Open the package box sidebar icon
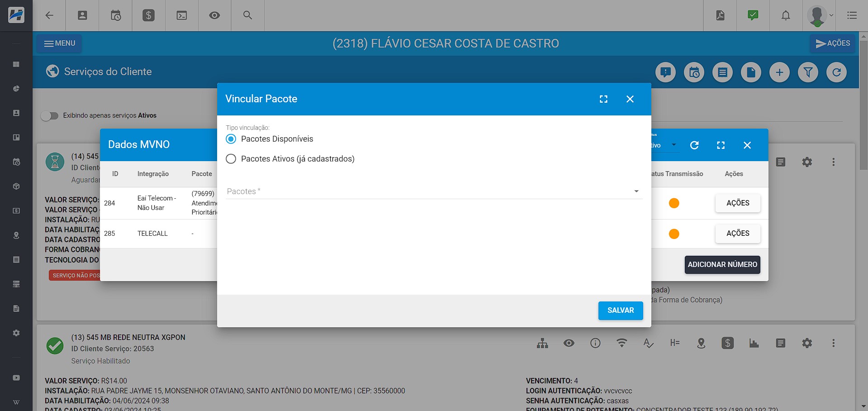Screen dimensions: 868x411 [16, 186]
